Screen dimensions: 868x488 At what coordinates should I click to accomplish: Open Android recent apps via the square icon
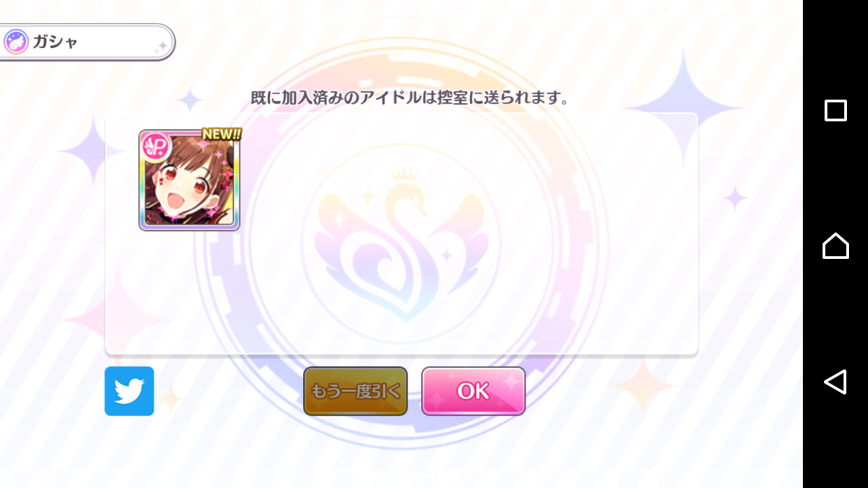click(835, 110)
